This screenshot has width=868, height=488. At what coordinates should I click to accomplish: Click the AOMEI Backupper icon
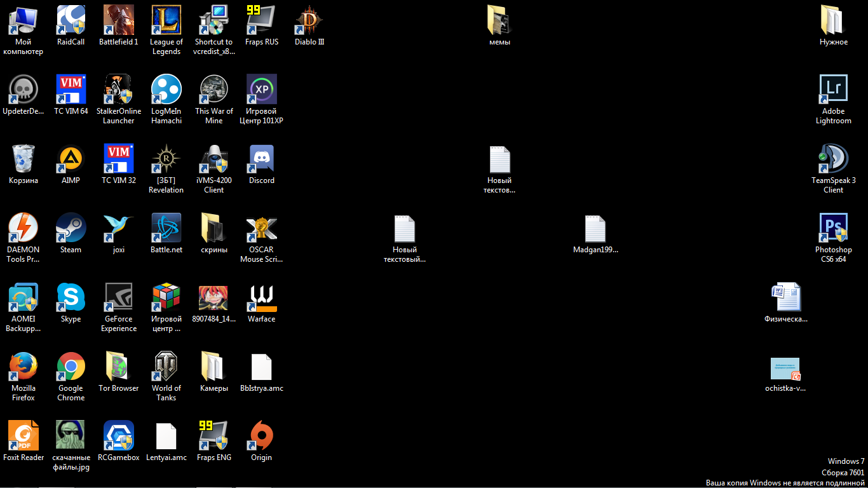(x=24, y=297)
